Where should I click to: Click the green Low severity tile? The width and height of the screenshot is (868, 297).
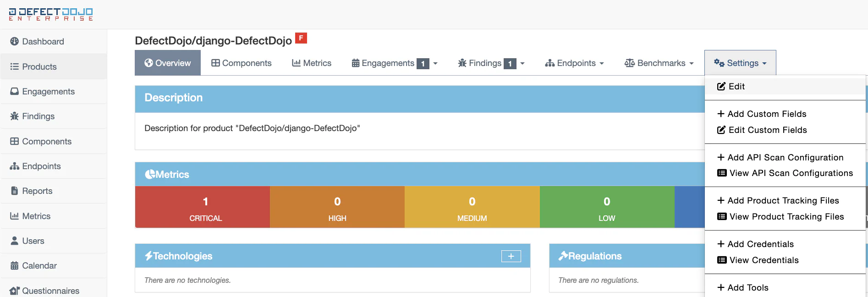[606, 207]
